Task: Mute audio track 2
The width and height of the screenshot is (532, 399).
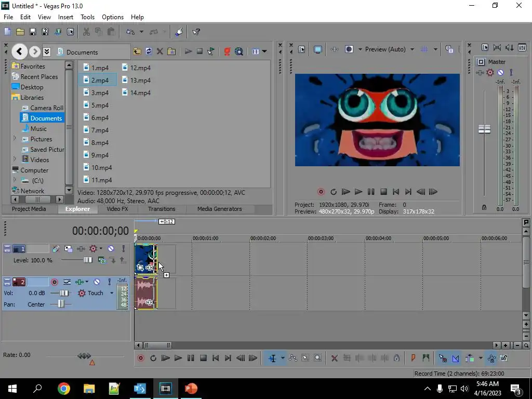Action: (x=97, y=282)
